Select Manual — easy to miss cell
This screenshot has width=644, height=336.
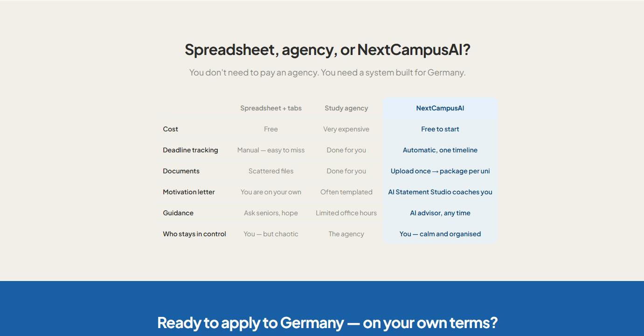271,150
